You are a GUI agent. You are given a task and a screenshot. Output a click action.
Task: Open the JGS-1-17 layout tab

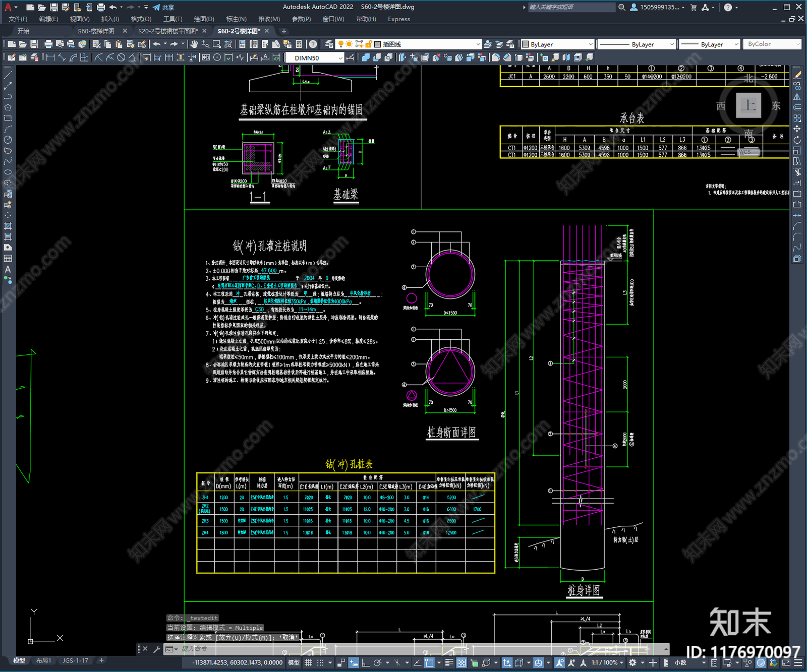[x=75, y=660]
